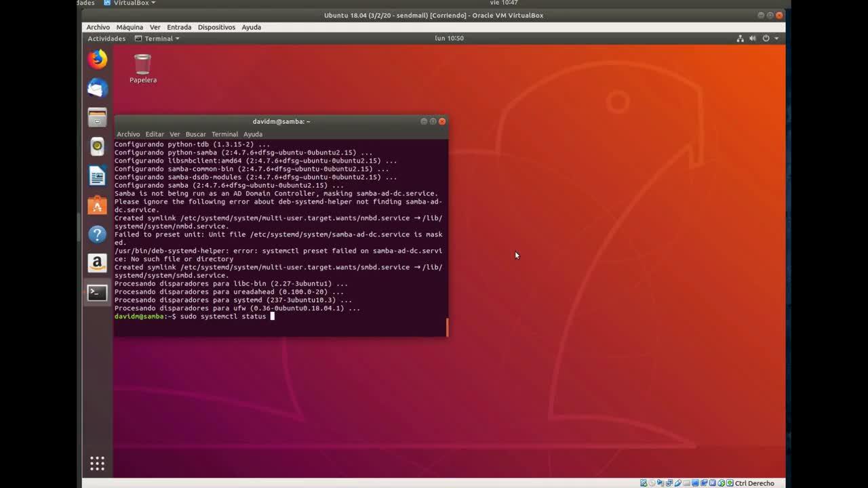Image resolution: width=868 pixels, height=488 pixels.
Task: Click the terminal command prompt line
Action: tap(271, 317)
